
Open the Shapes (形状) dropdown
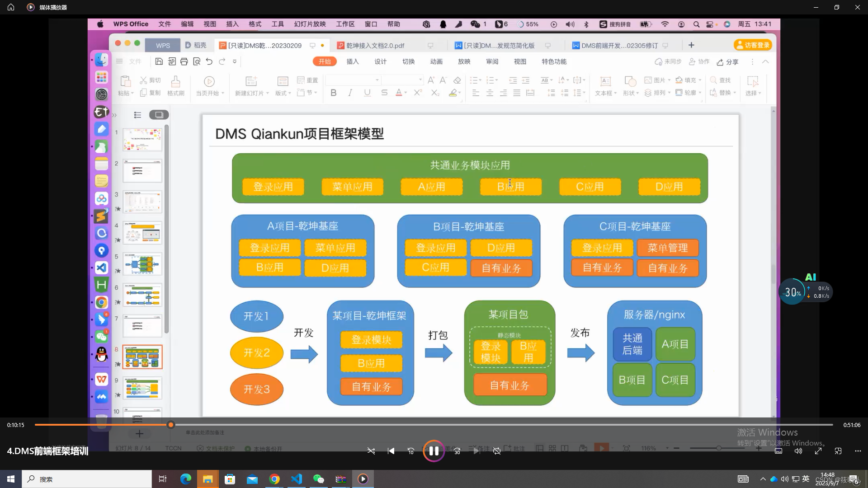tap(631, 86)
